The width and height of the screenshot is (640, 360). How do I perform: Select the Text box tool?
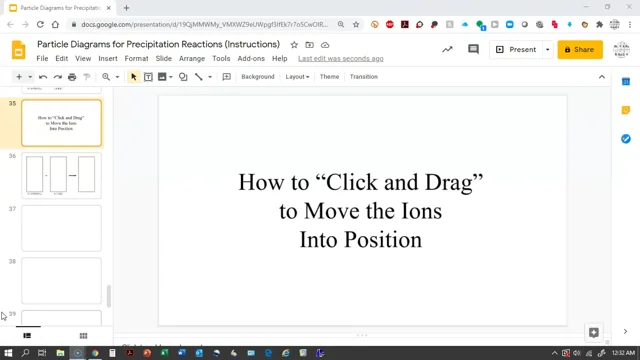(x=148, y=77)
